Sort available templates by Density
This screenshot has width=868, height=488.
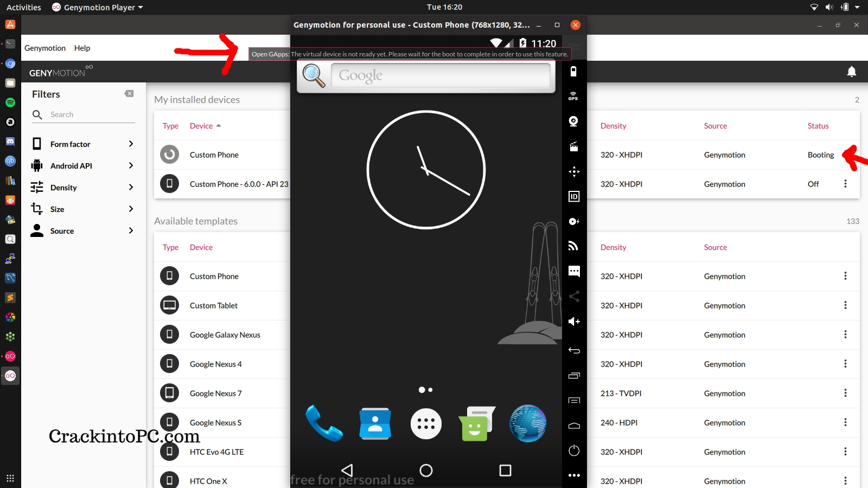[613, 247]
